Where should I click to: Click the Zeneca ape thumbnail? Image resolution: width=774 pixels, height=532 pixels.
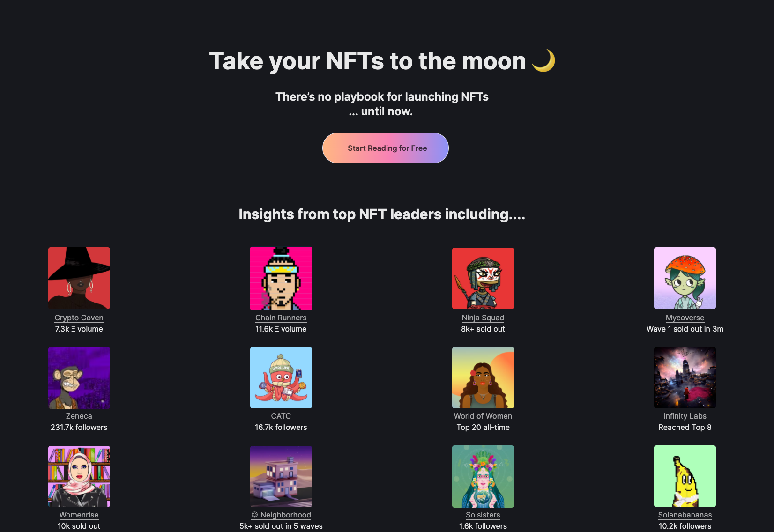coord(79,377)
